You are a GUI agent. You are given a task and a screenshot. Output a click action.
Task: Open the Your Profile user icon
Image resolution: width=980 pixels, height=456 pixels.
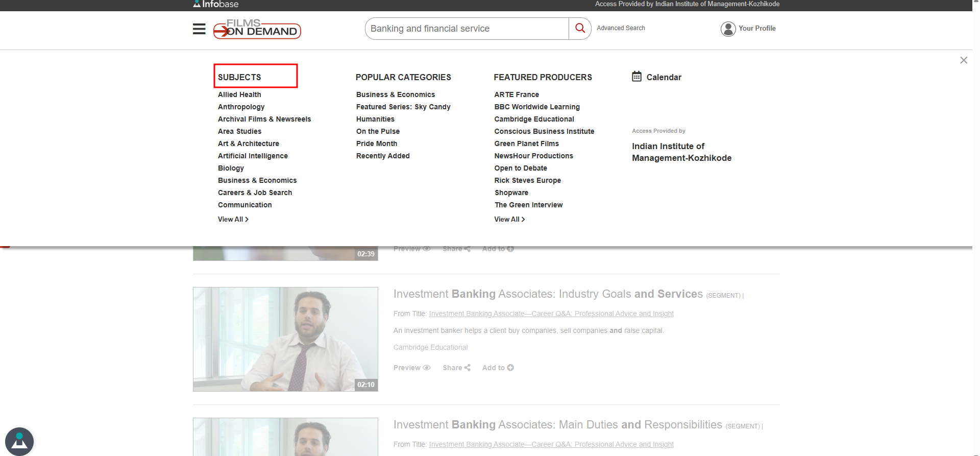tap(728, 29)
